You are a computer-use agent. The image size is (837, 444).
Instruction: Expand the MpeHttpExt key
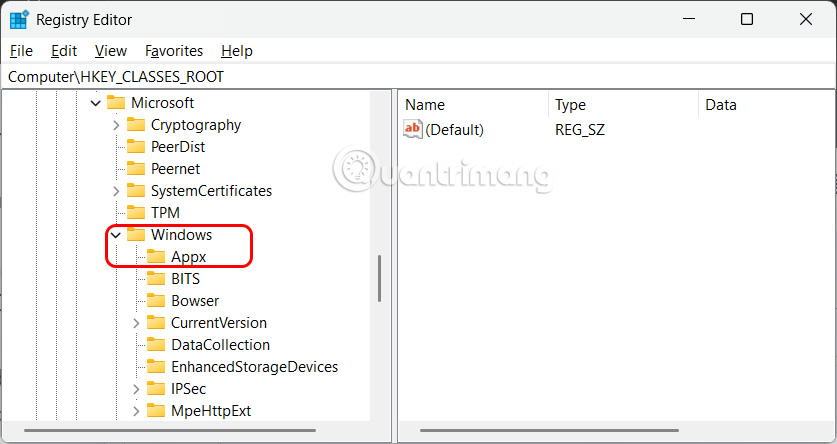pyautogui.click(x=136, y=411)
